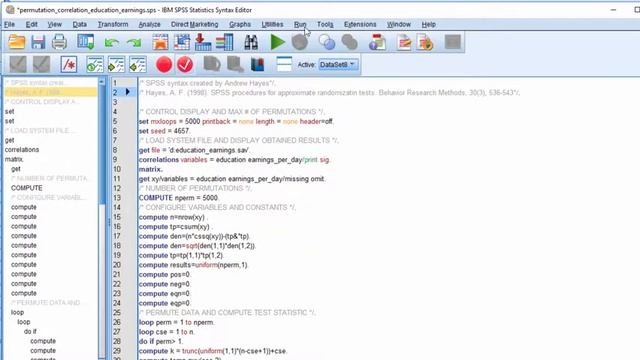Click the 'get file' command on line 8
The height and width of the screenshot is (360, 640).
click(149, 150)
